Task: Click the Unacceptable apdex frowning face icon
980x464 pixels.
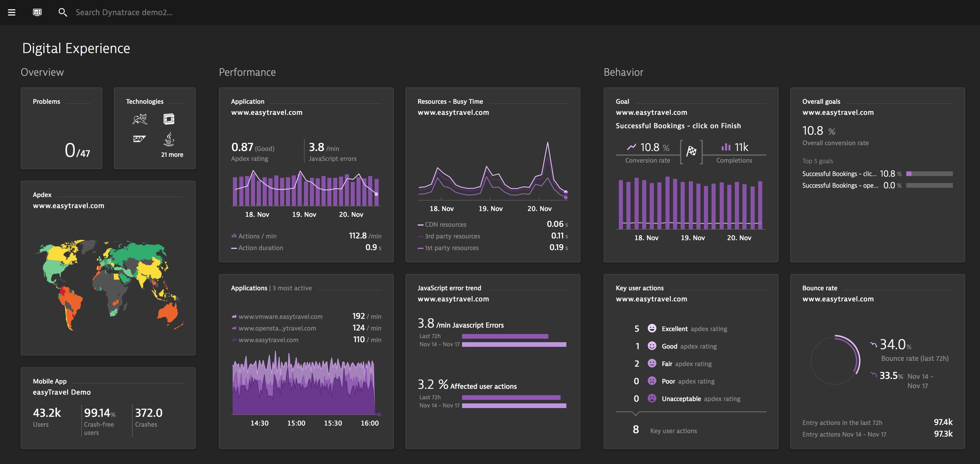Action: tap(652, 398)
